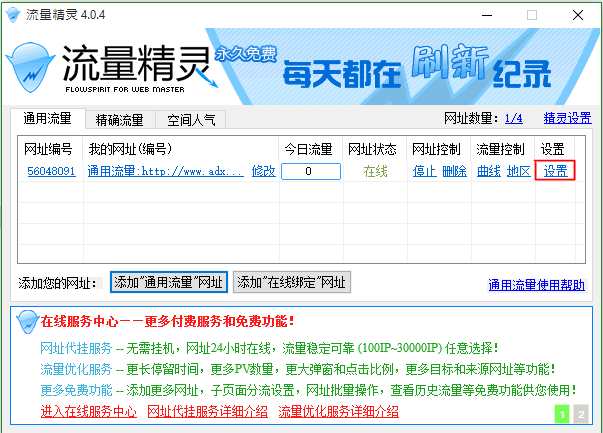Open 进入在线服务中心 link
Viewport: 603px width, 433px height.
[x=89, y=412]
